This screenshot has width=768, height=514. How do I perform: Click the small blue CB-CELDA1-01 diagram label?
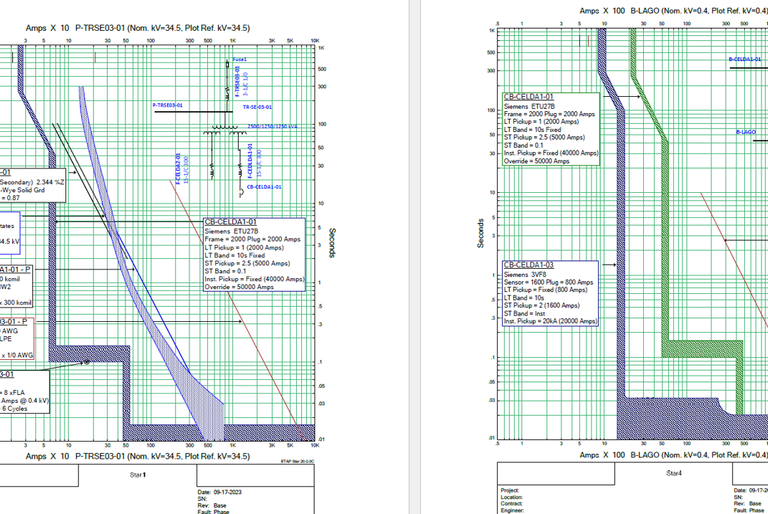(264, 187)
